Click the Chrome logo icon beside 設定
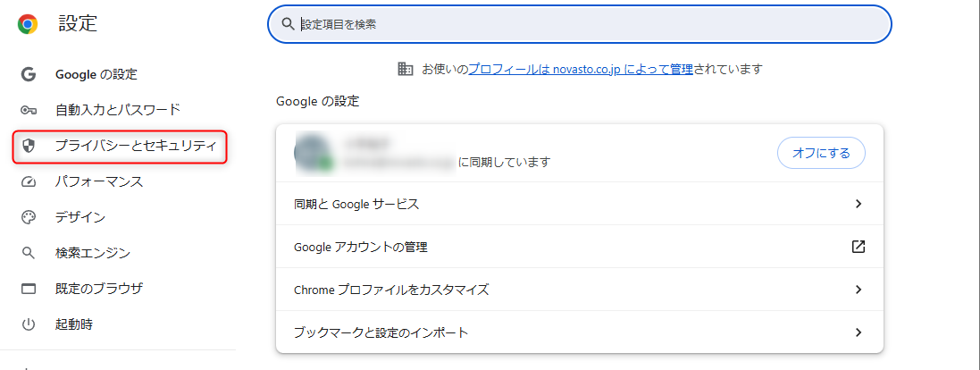 point(28,24)
